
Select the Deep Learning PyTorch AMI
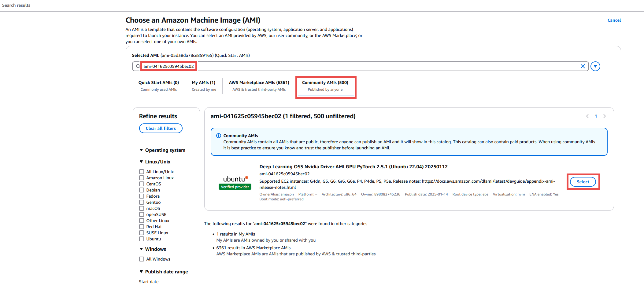pos(583,182)
